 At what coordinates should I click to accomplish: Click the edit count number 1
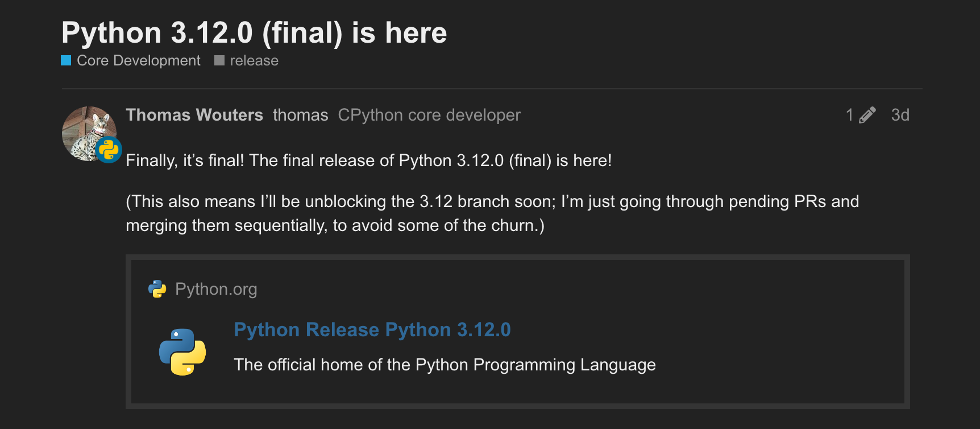coord(850,115)
